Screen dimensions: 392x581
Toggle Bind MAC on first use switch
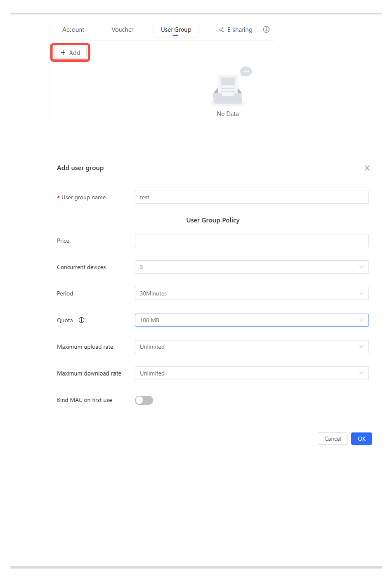coord(144,400)
